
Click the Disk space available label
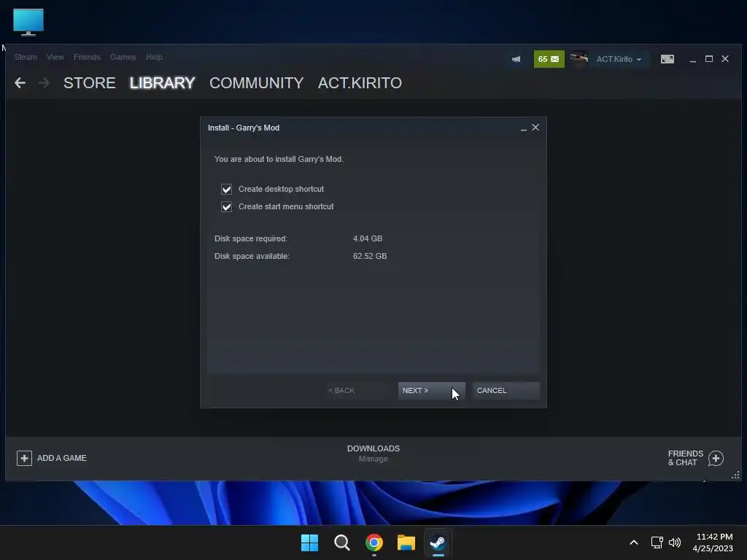[252, 256]
